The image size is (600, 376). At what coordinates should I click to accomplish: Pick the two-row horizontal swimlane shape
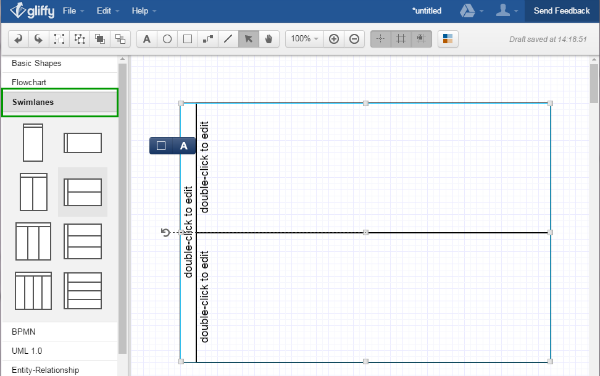(83, 192)
